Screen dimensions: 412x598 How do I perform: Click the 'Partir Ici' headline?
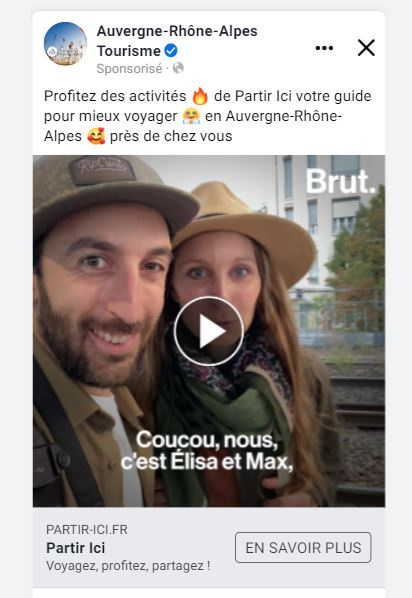click(x=76, y=548)
